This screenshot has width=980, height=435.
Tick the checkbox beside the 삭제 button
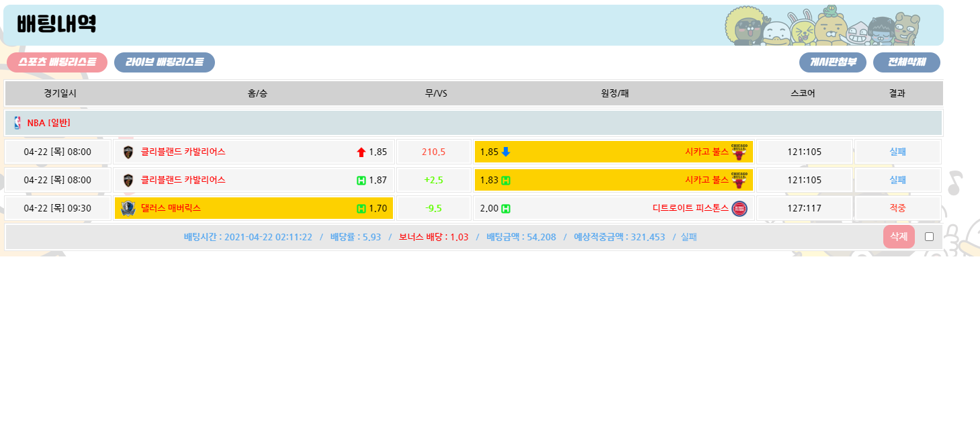click(x=929, y=236)
